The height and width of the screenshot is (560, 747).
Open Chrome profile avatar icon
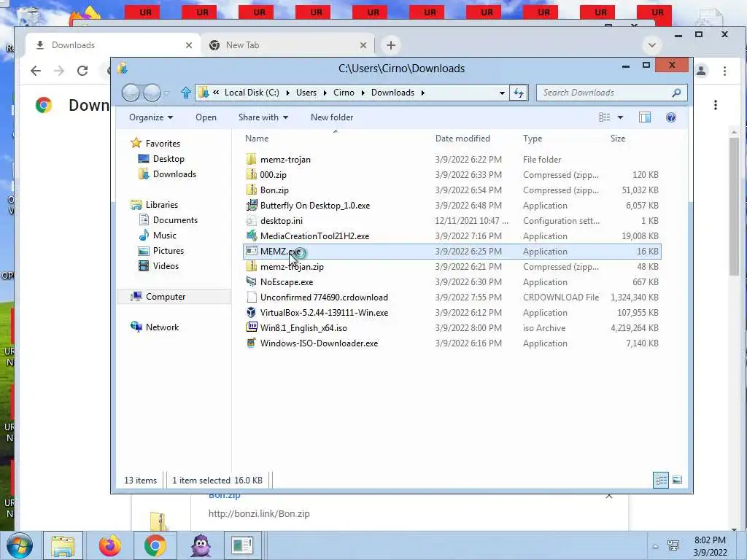point(701,71)
